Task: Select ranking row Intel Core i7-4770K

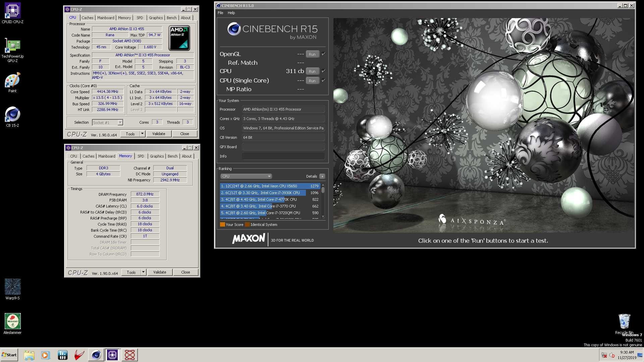Action: [270, 199]
